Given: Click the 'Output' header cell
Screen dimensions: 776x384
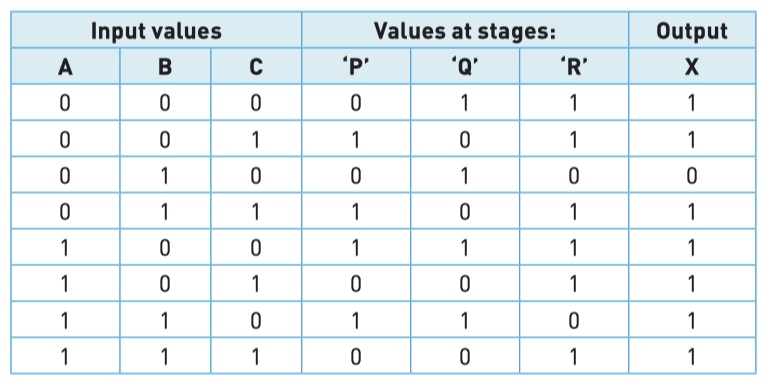Looking at the screenshot, I should tap(692, 30).
